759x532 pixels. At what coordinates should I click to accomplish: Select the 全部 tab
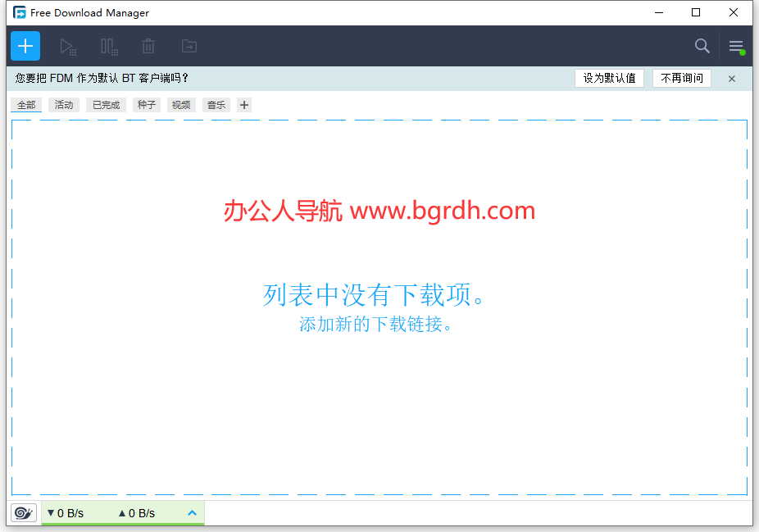point(26,105)
